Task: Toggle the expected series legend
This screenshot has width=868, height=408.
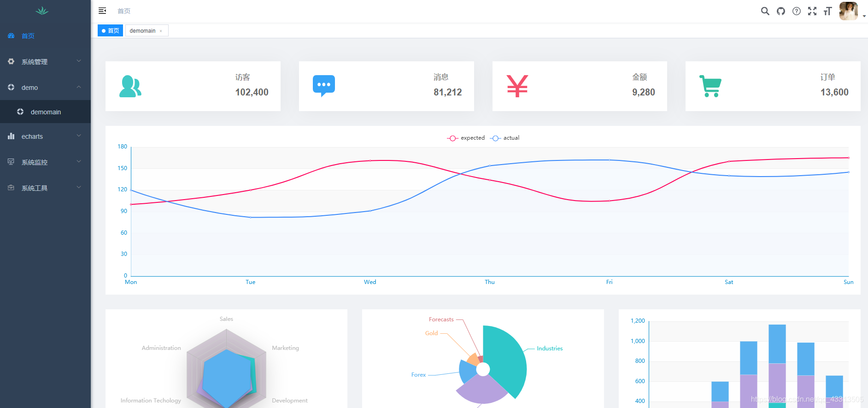Action: click(466, 138)
